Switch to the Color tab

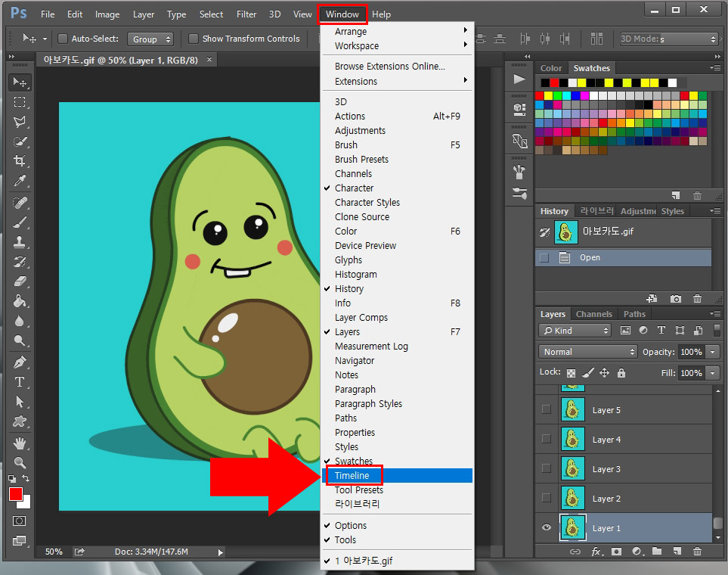(551, 68)
